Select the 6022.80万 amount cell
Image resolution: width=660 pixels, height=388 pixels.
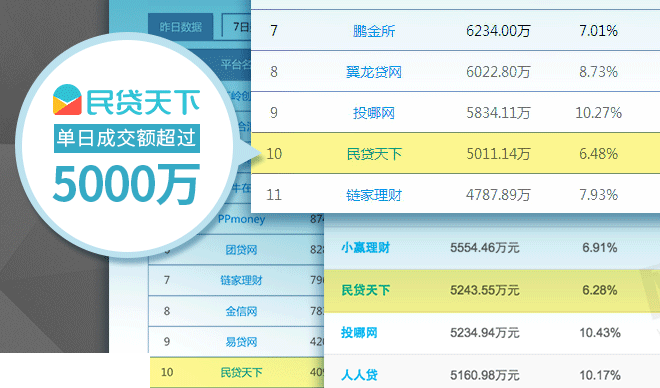pyautogui.click(x=498, y=72)
